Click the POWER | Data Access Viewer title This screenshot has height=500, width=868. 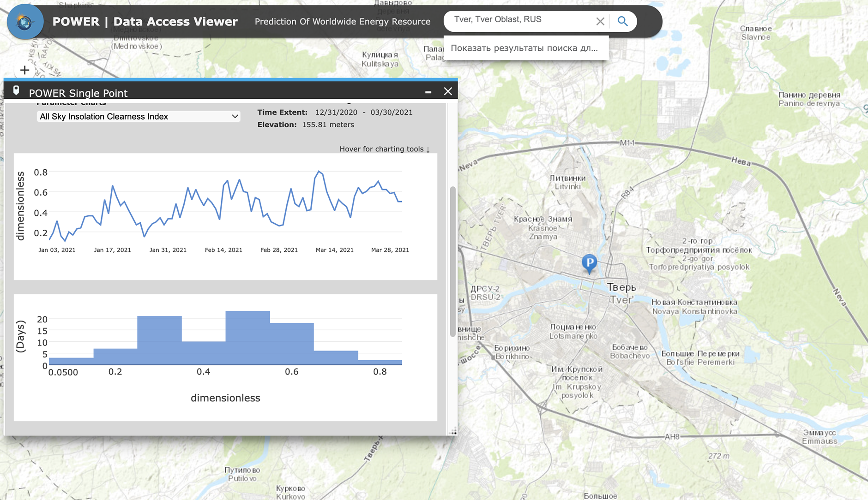tap(145, 22)
